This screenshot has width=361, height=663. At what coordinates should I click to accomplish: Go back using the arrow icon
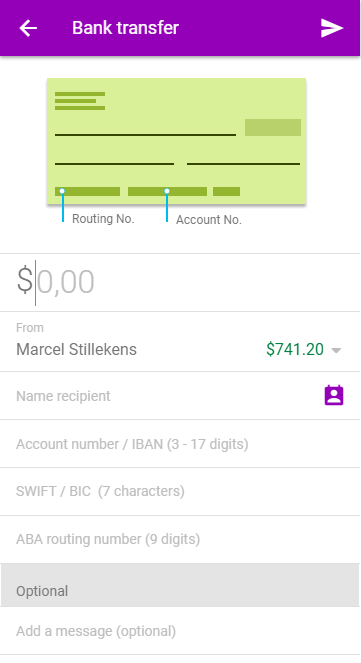coord(28,28)
